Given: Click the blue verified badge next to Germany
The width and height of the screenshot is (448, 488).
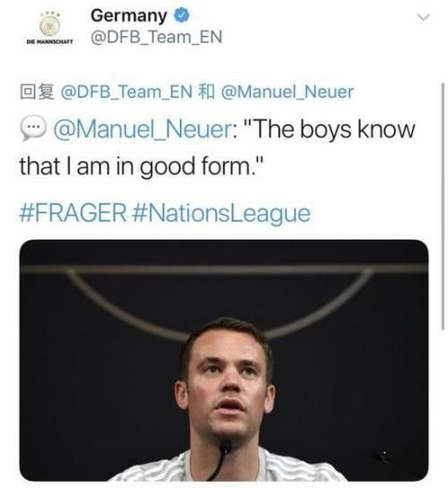Looking at the screenshot, I should coord(181,15).
